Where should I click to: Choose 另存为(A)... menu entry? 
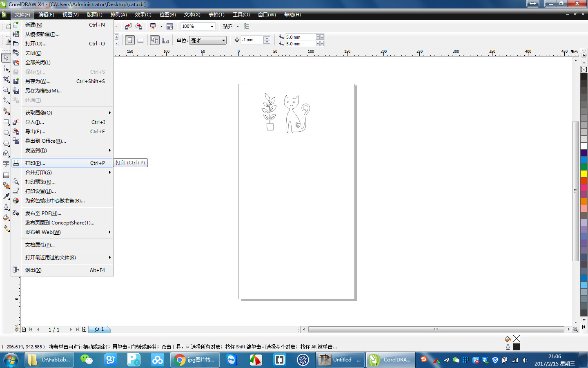pos(62,81)
